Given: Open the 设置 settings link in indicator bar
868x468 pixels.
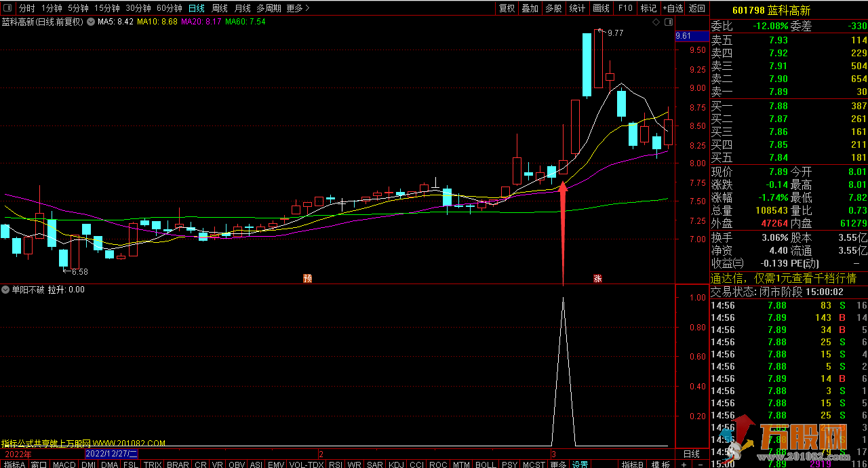Looking at the screenshot, I should tap(580, 465).
